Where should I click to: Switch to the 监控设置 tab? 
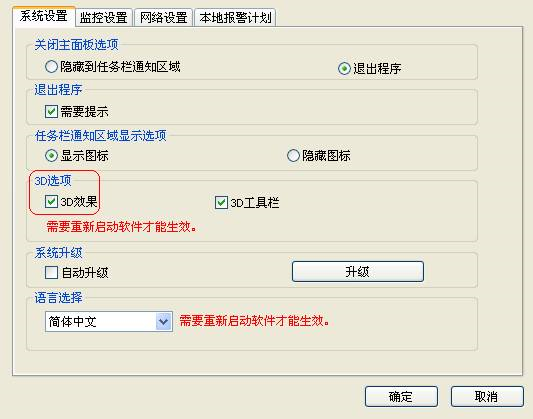point(103,17)
